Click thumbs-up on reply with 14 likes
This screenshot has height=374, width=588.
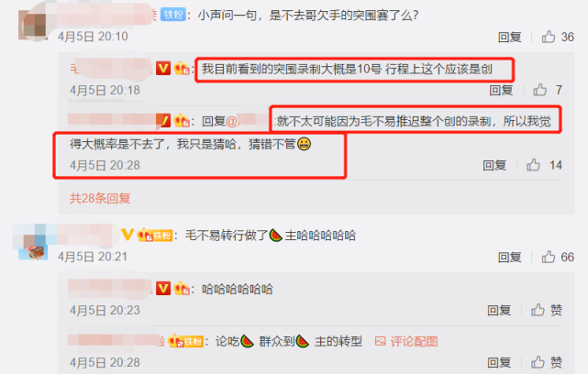coord(533,165)
